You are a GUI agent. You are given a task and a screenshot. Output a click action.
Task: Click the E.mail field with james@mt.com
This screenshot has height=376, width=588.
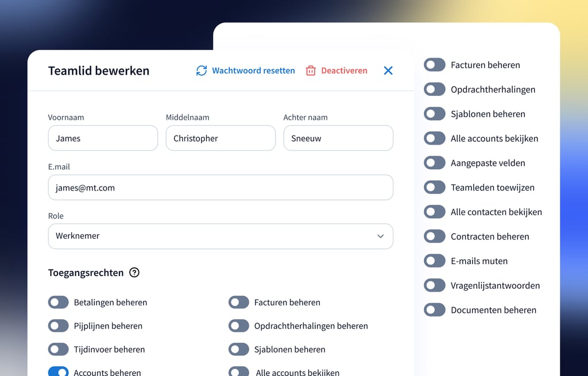click(220, 188)
